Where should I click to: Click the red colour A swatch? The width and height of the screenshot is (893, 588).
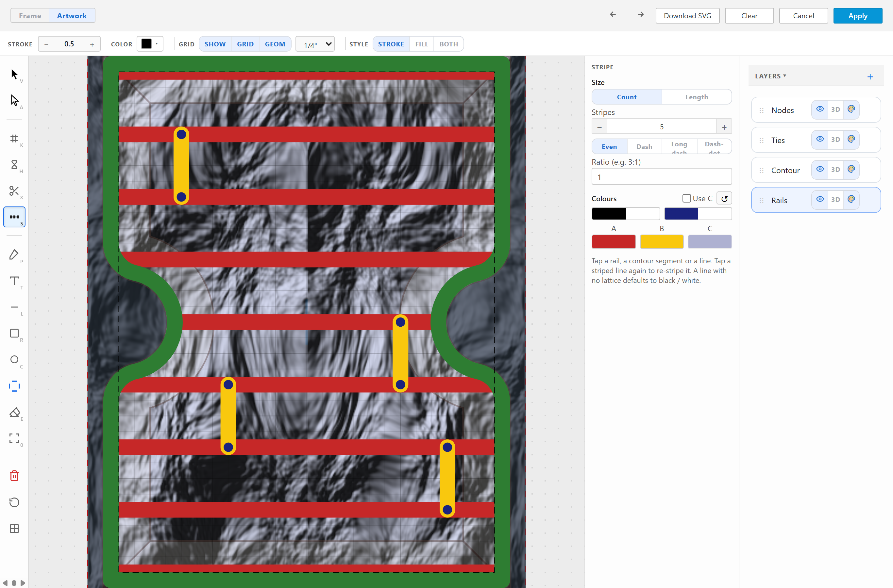pos(614,241)
